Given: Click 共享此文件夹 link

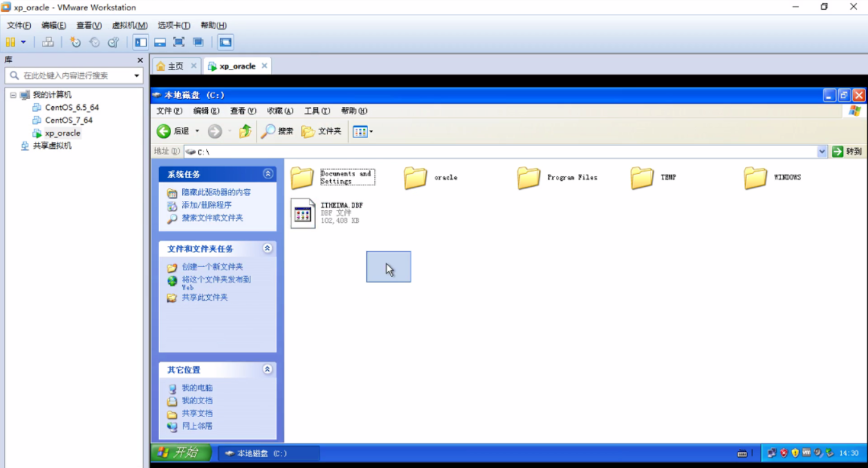Looking at the screenshot, I should click(205, 298).
